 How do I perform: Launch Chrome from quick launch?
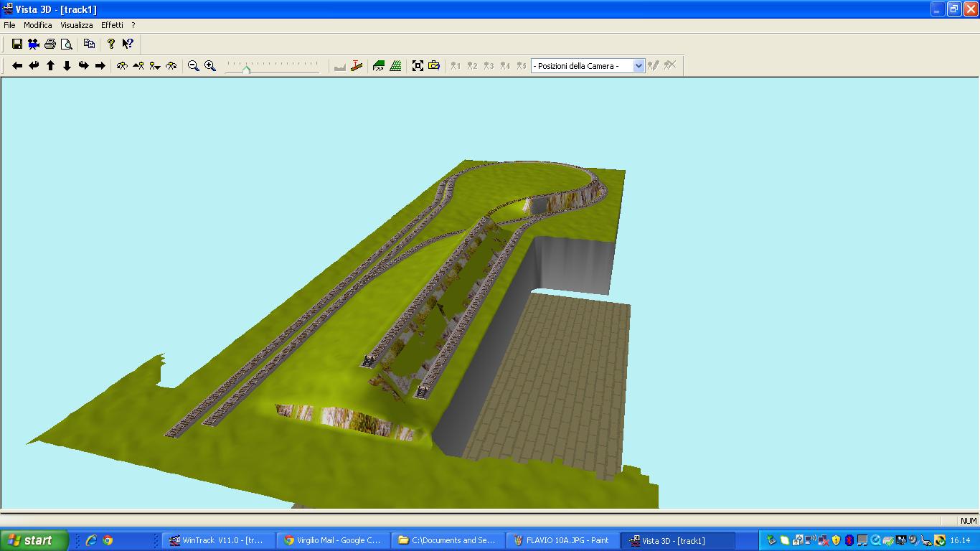pyautogui.click(x=108, y=540)
